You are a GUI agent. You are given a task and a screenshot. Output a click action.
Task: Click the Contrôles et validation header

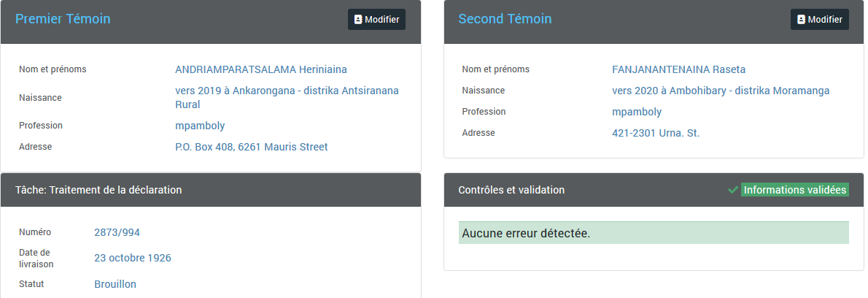(x=511, y=190)
